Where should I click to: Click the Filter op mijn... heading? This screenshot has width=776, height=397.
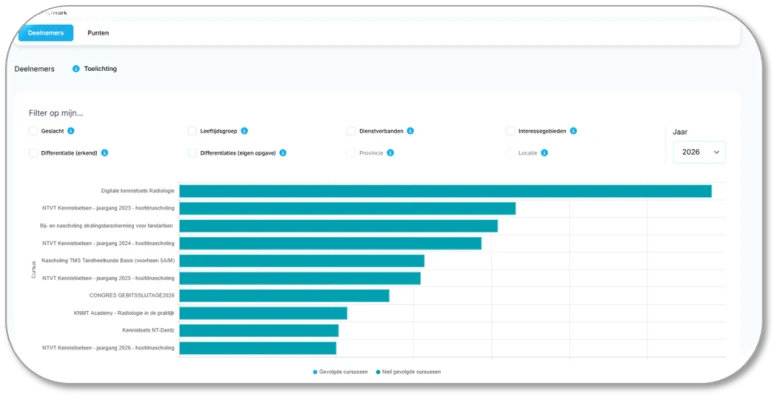click(x=56, y=113)
